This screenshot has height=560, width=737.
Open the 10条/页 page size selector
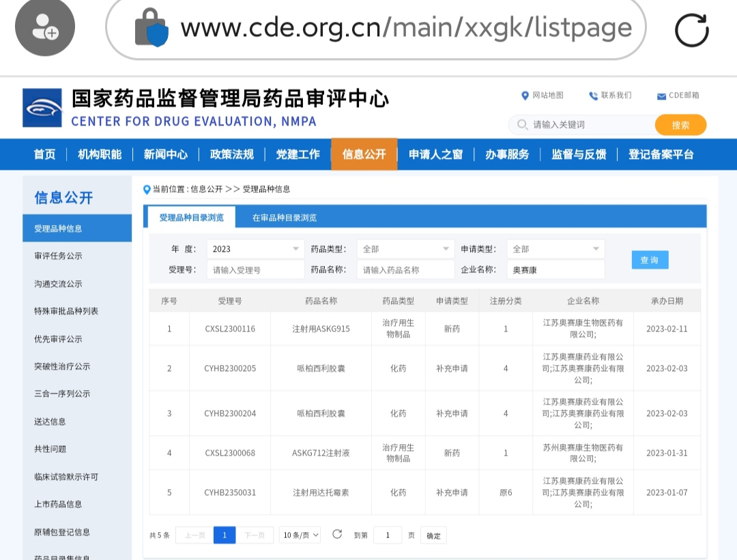coord(300,535)
